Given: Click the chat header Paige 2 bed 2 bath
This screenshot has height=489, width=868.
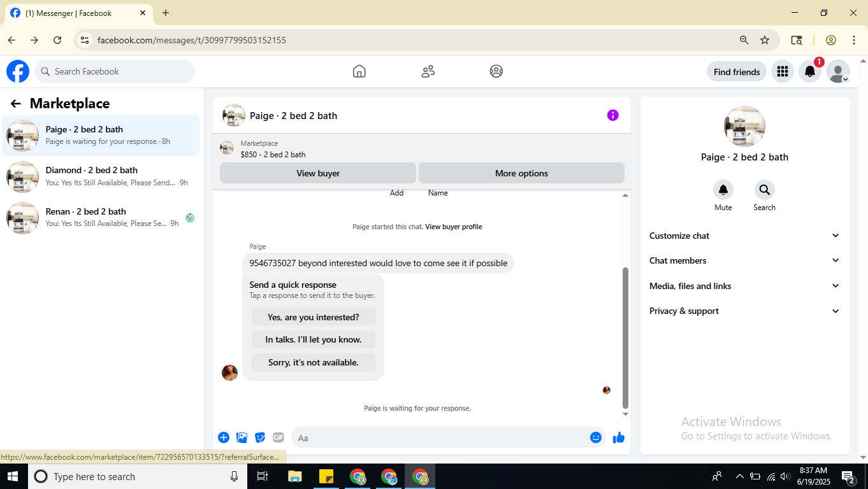Looking at the screenshot, I should [293, 115].
